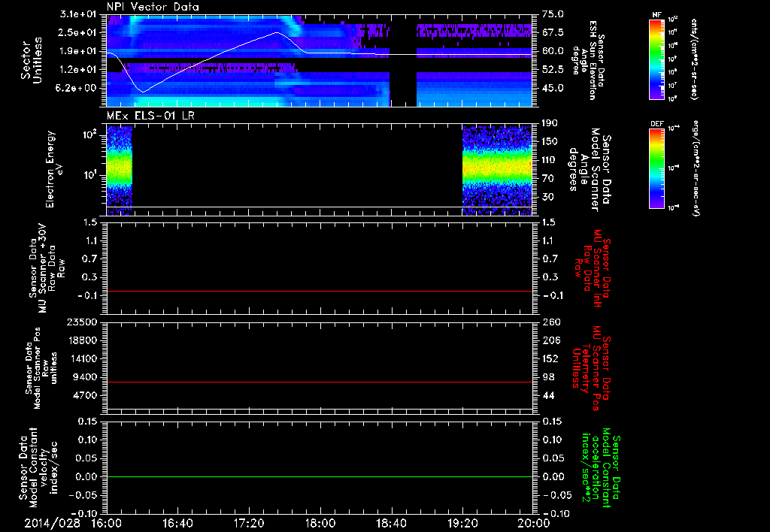Click the "52.5" elevation angle tick
This screenshot has height=532, width=770.
point(553,70)
